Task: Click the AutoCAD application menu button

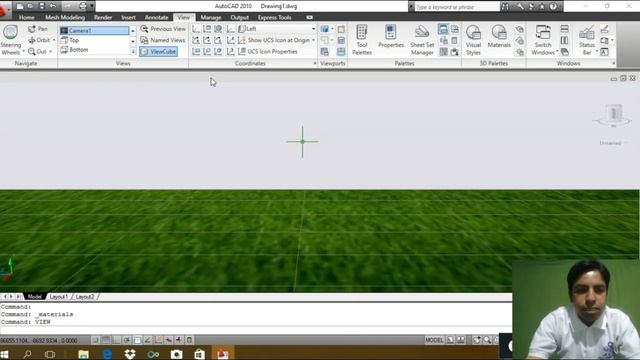Action: coord(4,9)
